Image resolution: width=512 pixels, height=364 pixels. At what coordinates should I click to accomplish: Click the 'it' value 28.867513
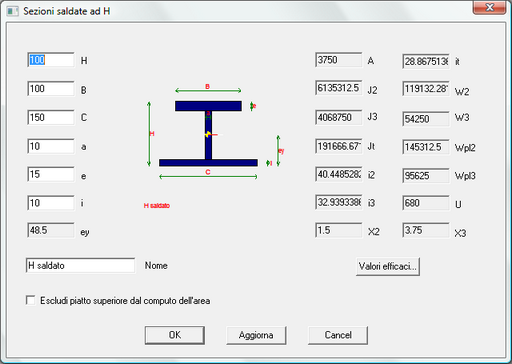(x=426, y=62)
